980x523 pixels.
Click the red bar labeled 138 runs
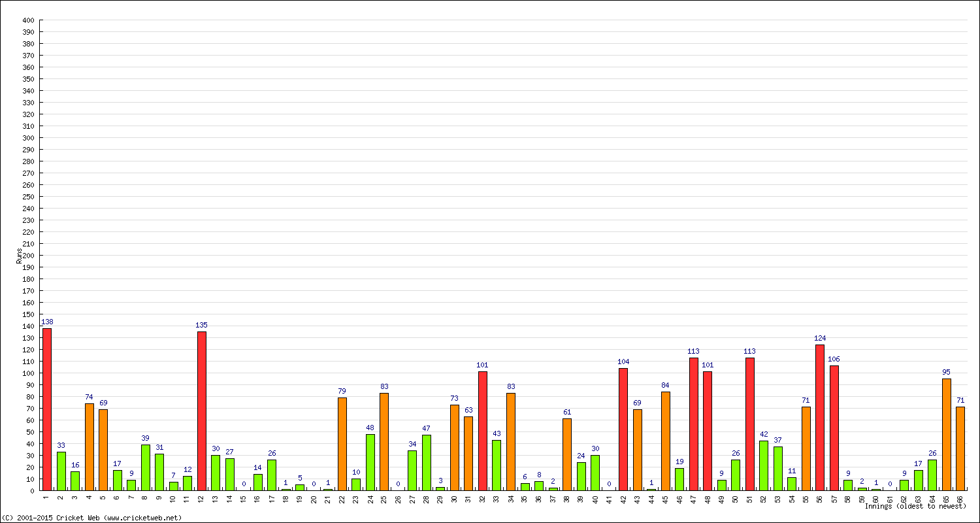coord(47,409)
